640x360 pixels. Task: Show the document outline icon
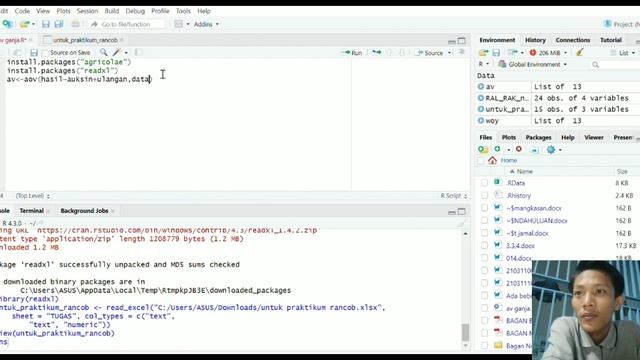coord(462,52)
